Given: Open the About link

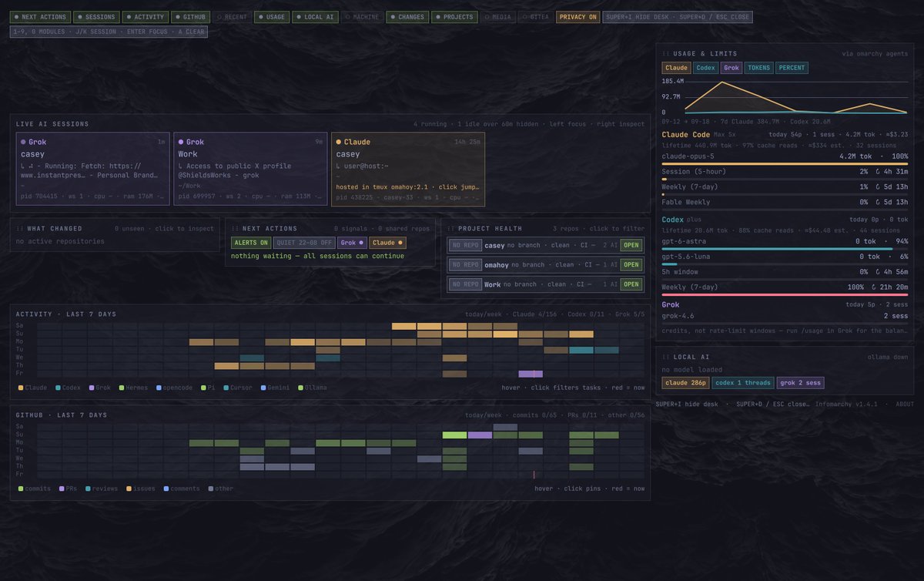Looking at the screenshot, I should 905,404.
